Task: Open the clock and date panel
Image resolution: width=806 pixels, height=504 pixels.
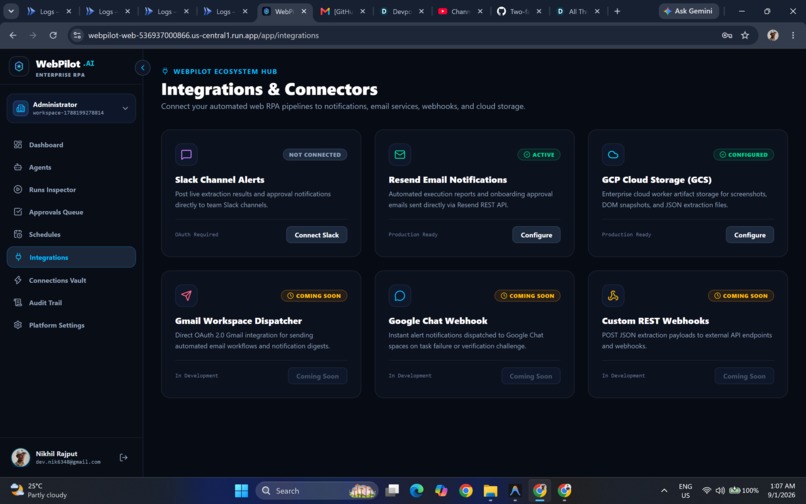Action: point(782,491)
